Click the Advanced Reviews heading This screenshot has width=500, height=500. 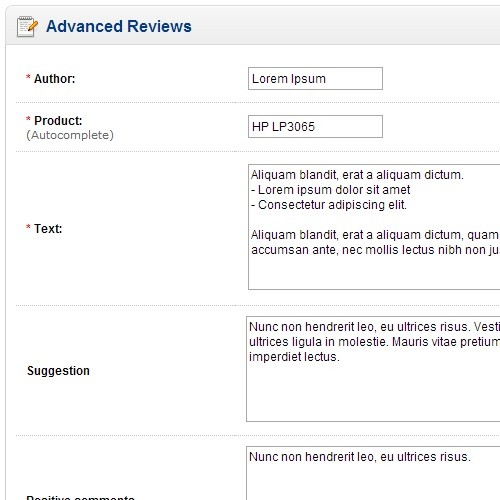pos(119,26)
